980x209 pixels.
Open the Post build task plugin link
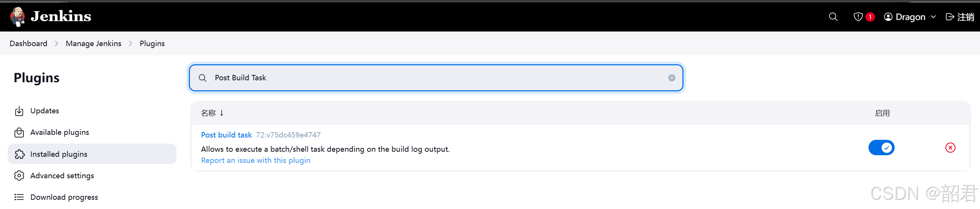[x=226, y=135]
